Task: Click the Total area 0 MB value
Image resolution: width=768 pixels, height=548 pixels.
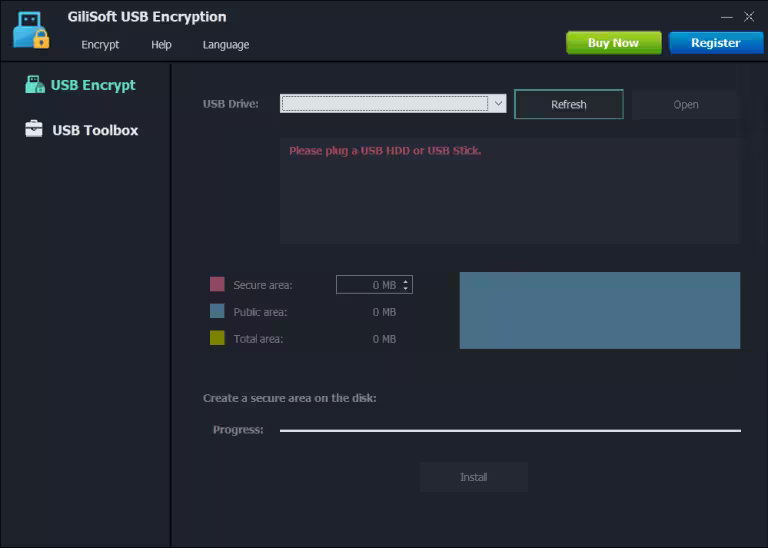Action: point(384,339)
